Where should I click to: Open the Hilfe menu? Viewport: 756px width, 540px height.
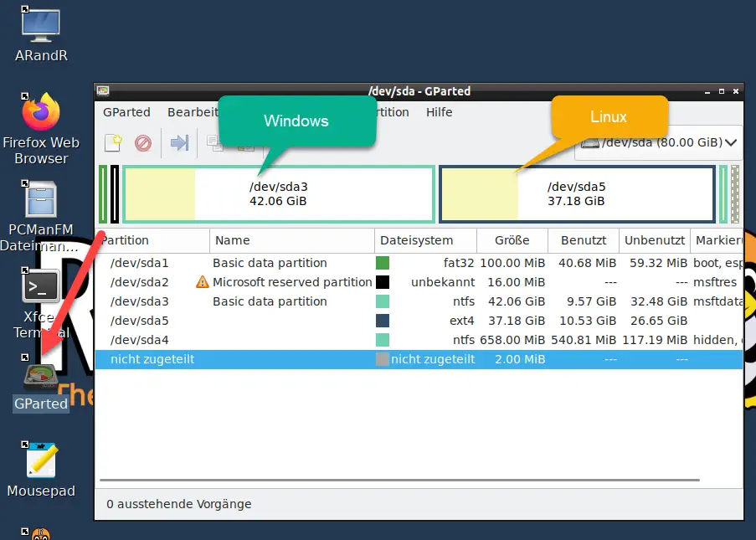(440, 112)
